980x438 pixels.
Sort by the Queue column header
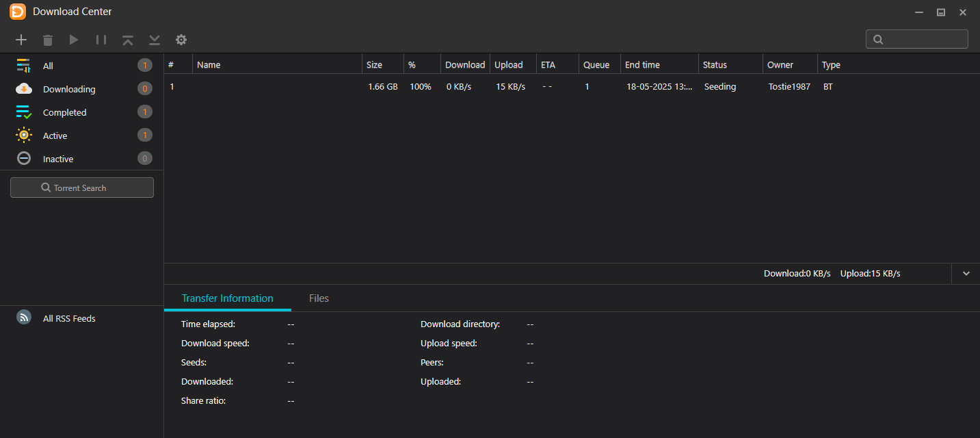pos(600,65)
